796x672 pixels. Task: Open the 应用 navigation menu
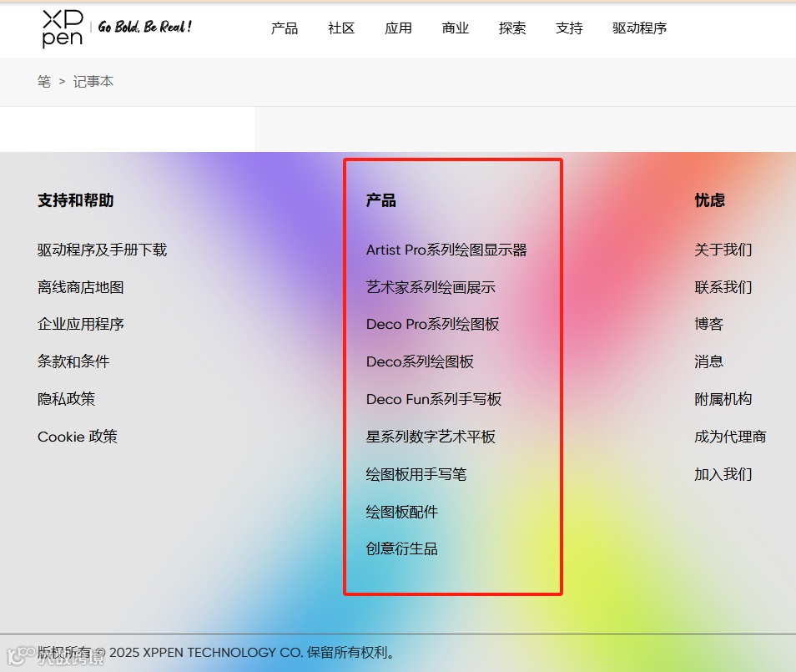[398, 28]
